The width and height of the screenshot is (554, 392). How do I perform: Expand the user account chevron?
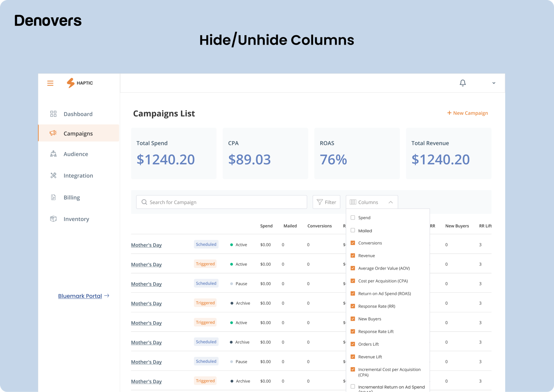494,83
